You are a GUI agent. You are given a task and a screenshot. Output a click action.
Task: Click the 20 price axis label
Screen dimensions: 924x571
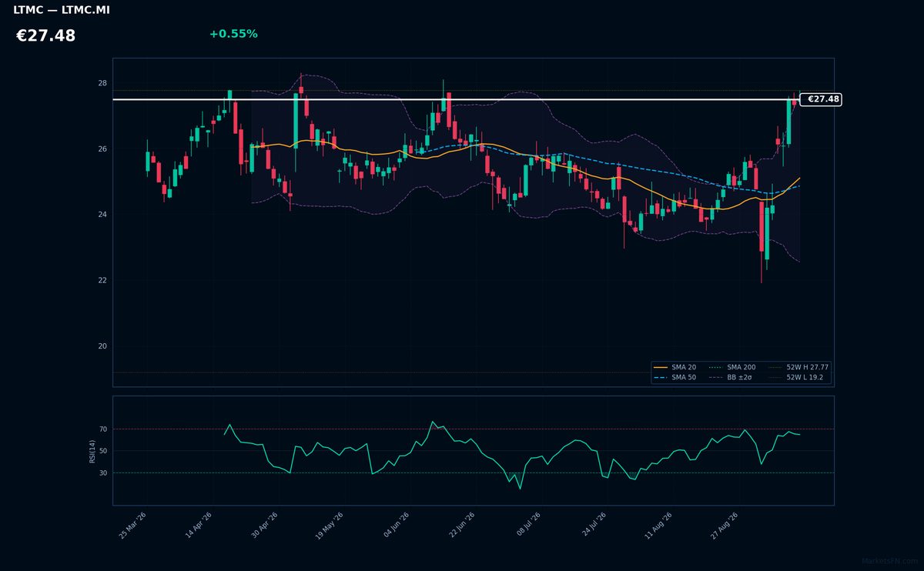102,346
